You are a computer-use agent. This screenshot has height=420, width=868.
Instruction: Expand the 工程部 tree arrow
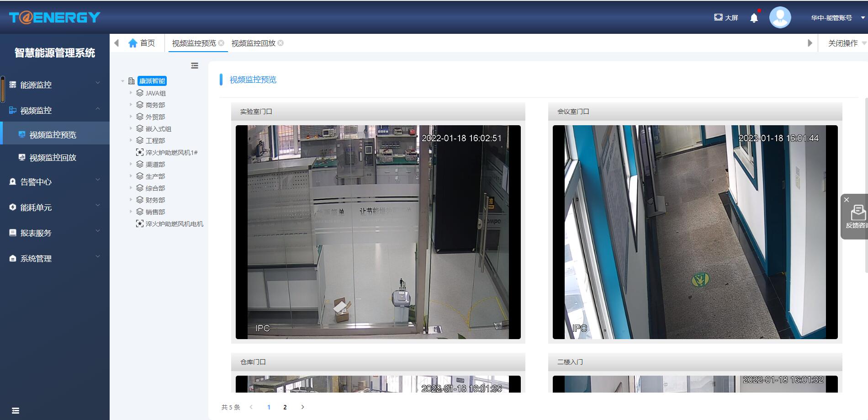click(x=131, y=140)
